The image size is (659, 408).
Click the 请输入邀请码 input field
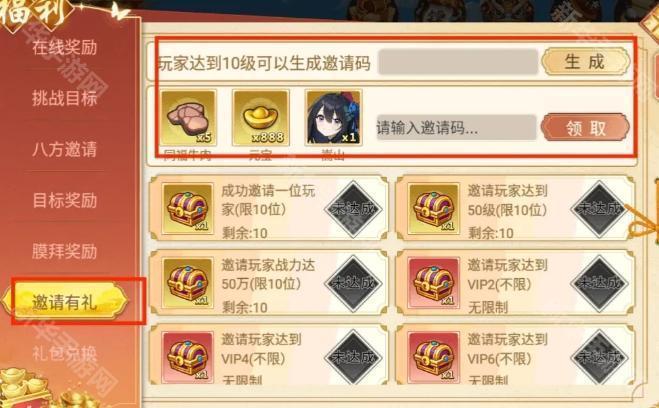click(x=456, y=127)
